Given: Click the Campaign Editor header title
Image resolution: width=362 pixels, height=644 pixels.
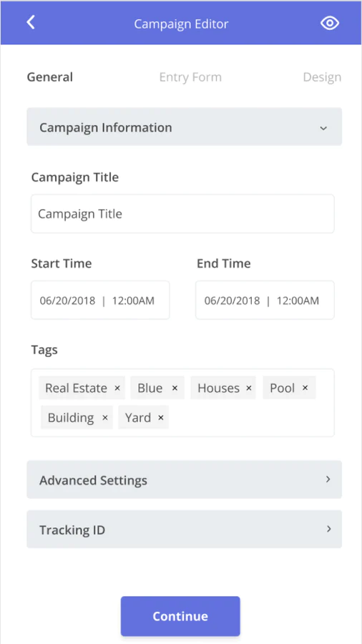Looking at the screenshot, I should click(181, 24).
